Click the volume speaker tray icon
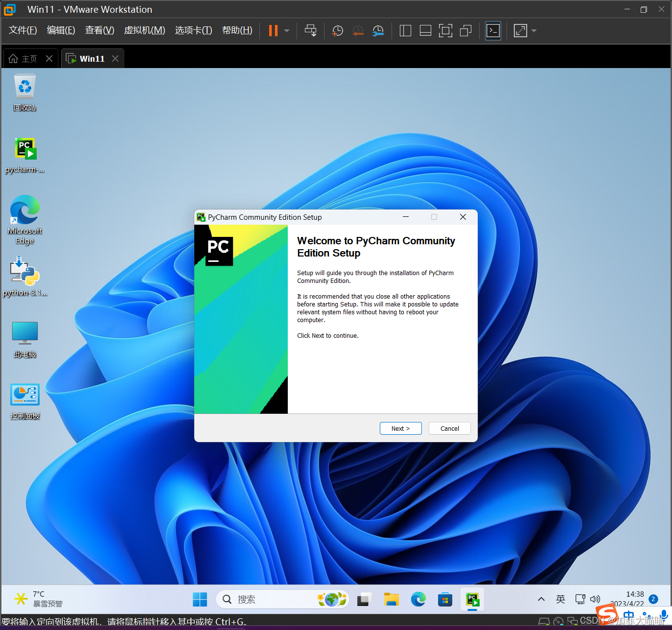This screenshot has height=630, width=672. point(595,599)
